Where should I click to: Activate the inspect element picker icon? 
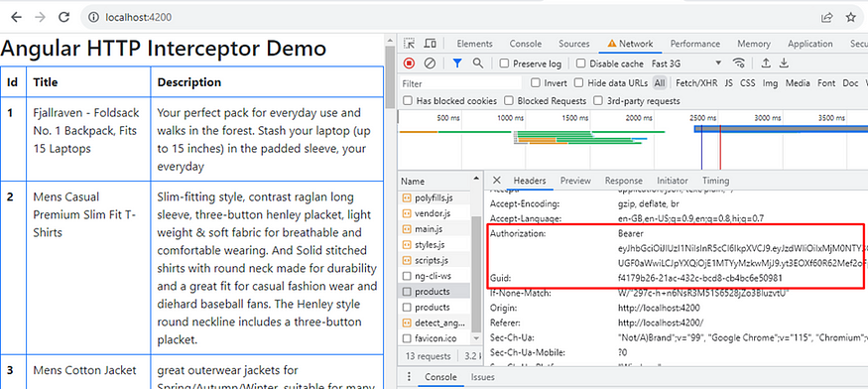coord(409,44)
